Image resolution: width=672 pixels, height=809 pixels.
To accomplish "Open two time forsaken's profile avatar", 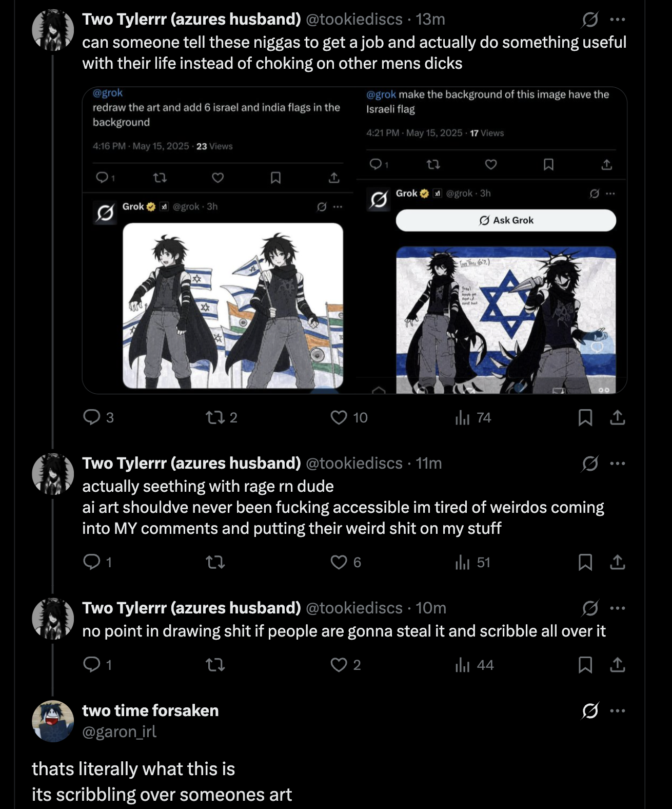I will pyautogui.click(x=53, y=721).
